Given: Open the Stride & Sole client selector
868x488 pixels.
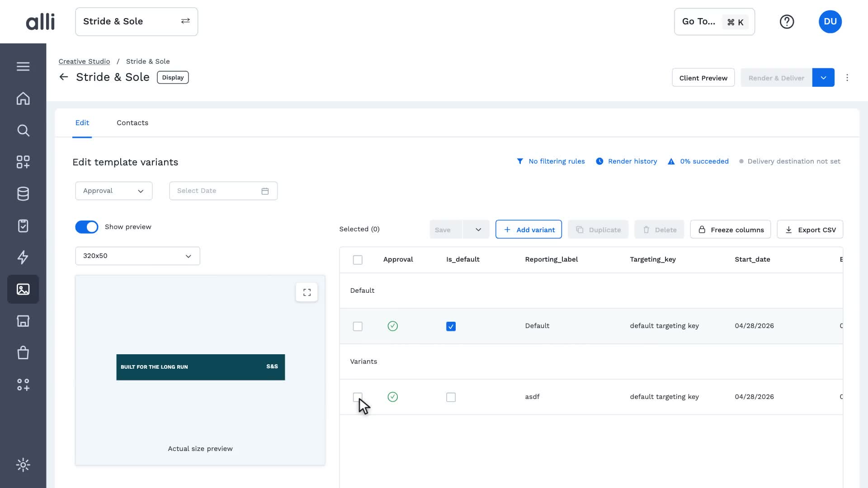Looking at the screenshot, I should click(137, 21).
